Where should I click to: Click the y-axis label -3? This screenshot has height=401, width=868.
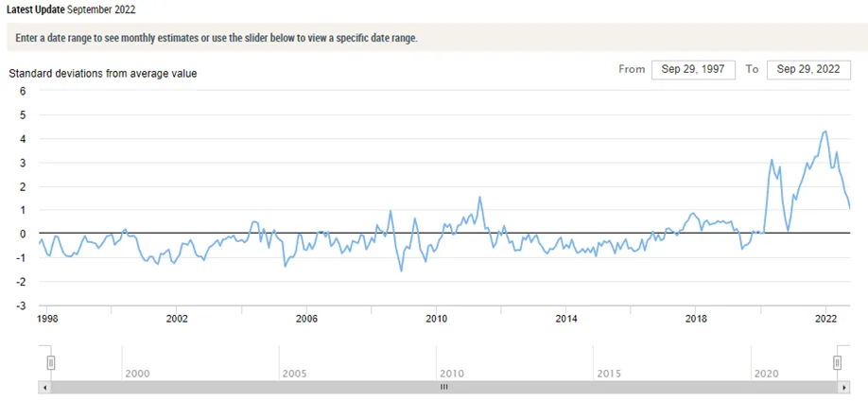point(21,305)
